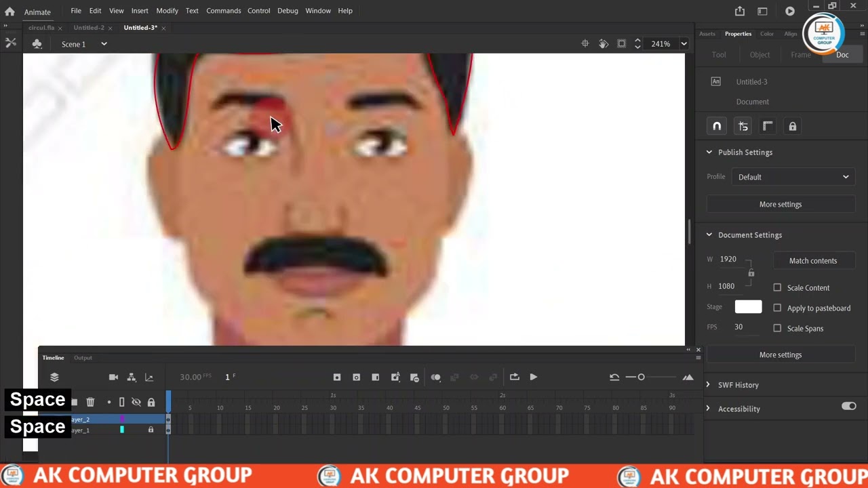Toggle the snap magnet icon in Properties
Viewport: 868px width, 488px height.
click(x=717, y=126)
